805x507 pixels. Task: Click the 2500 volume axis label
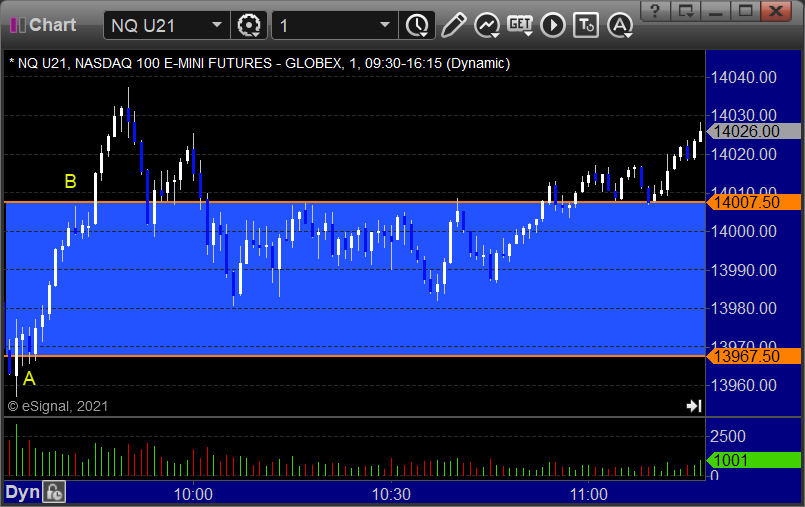[727, 436]
